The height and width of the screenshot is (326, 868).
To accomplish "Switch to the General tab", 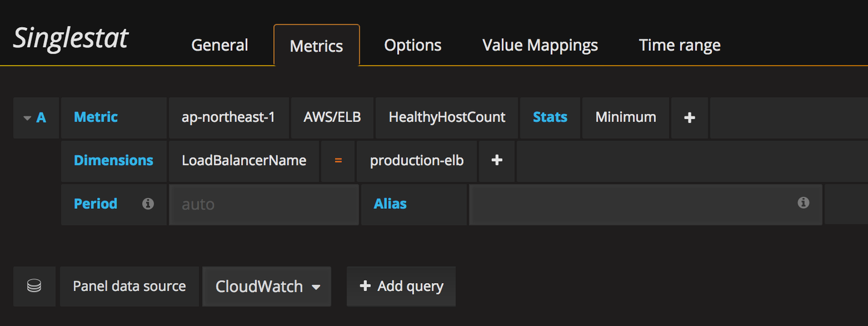I will pyautogui.click(x=219, y=45).
